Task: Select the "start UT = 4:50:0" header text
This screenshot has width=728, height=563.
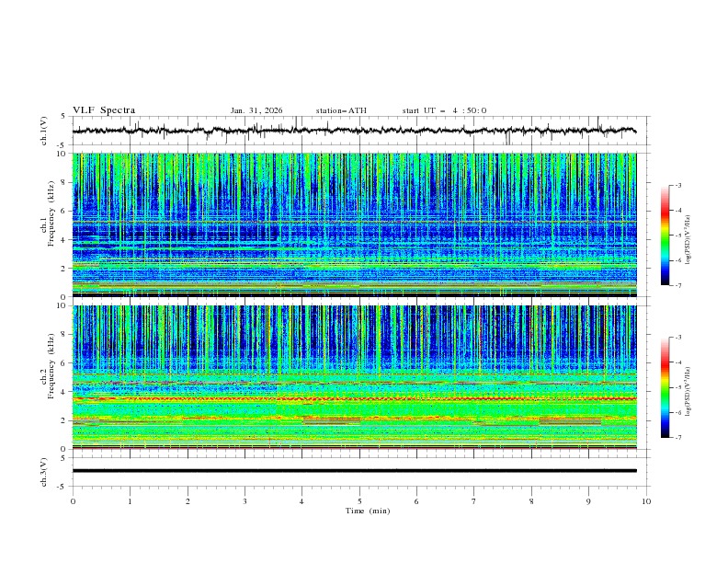Action: tap(444, 110)
